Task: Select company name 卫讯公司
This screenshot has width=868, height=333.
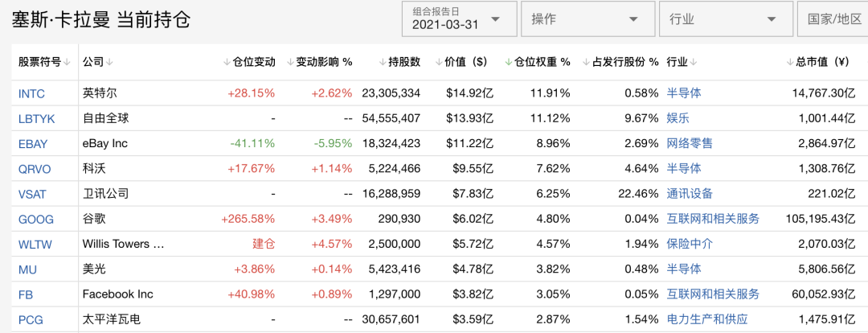Action: [x=105, y=193]
